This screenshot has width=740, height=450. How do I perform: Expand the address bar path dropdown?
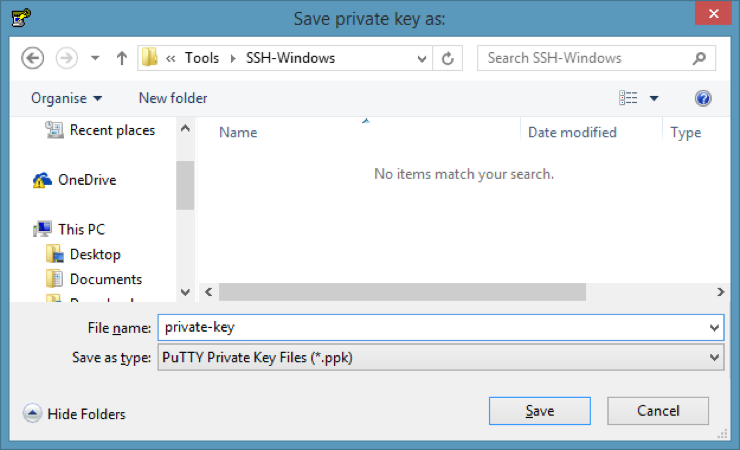421,58
